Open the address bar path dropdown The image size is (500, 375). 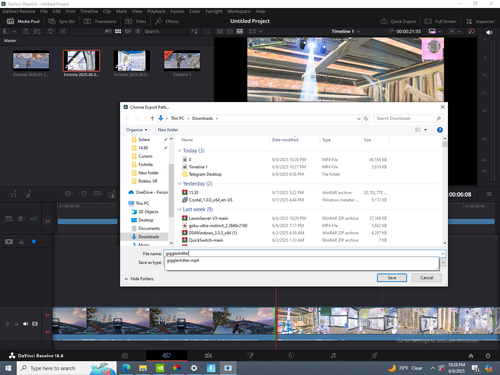[359, 118]
